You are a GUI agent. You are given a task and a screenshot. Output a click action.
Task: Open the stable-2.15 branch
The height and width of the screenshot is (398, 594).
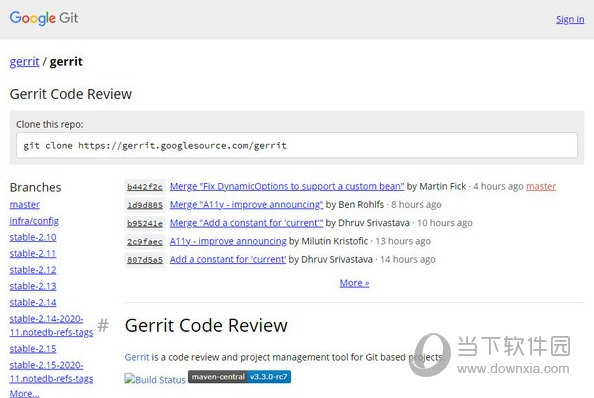click(33, 348)
